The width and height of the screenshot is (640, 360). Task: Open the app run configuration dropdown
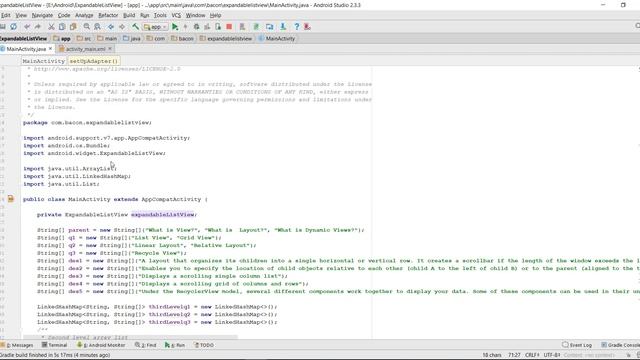[x=155, y=27]
